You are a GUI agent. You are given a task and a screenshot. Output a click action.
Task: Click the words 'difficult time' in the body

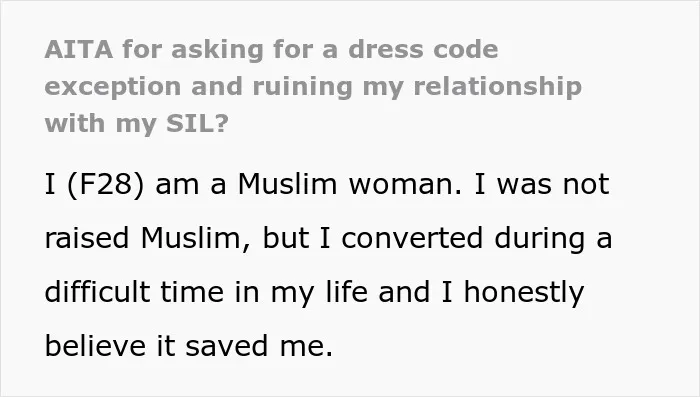(x=134, y=292)
